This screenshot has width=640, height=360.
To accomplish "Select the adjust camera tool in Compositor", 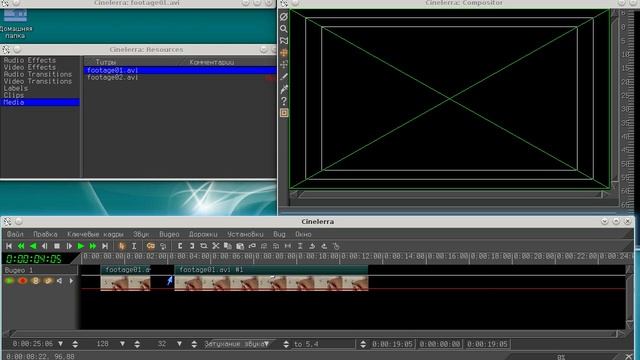I will pos(284,53).
